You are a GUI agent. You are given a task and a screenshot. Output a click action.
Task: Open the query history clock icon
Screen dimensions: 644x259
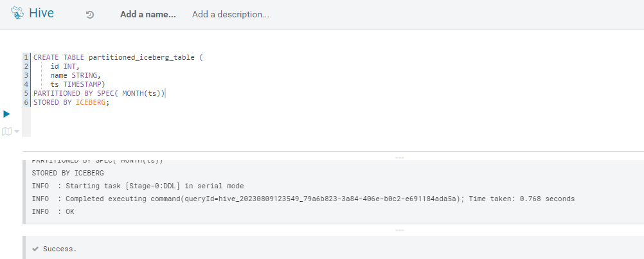tap(90, 15)
